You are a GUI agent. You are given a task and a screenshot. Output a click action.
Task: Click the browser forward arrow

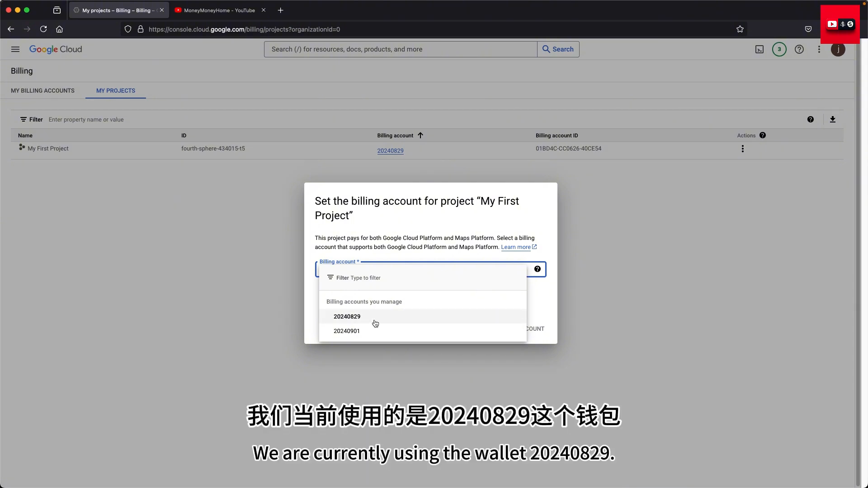[27, 29]
